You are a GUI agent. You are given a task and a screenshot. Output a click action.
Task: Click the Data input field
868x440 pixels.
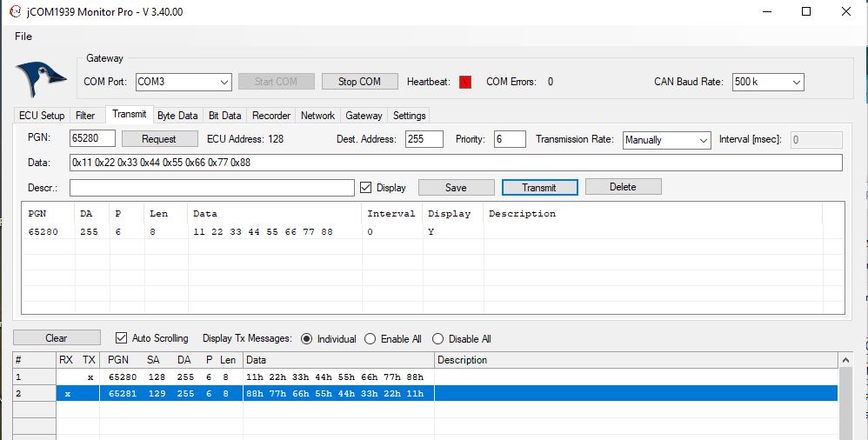click(456, 163)
